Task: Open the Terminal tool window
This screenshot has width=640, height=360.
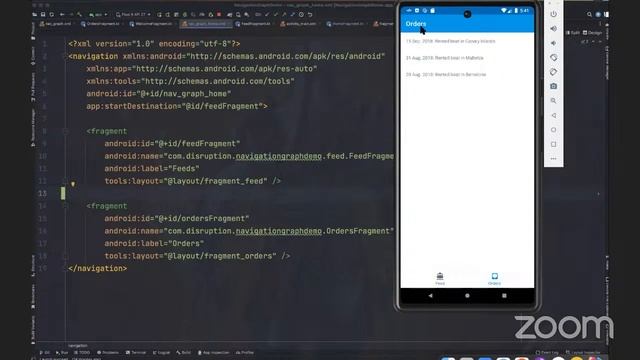Action: 136,353
